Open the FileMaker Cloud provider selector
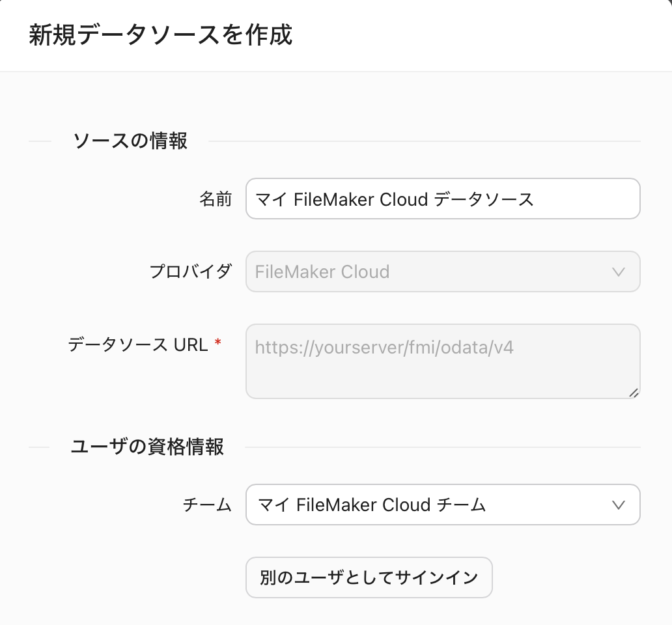This screenshot has width=672, height=625. coord(443,271)
